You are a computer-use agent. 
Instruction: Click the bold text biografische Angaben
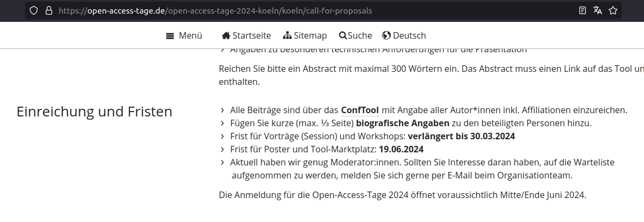403,123
